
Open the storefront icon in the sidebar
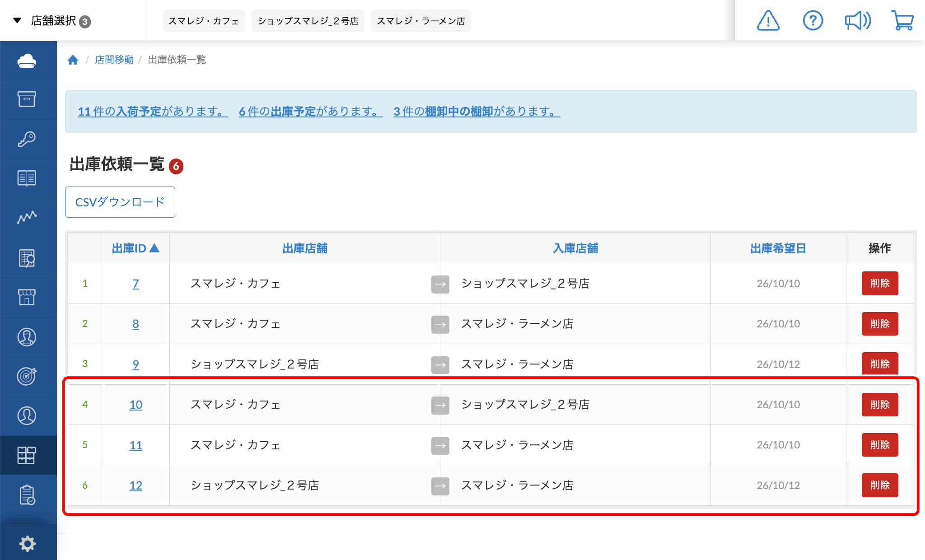(x=27, y=297)
